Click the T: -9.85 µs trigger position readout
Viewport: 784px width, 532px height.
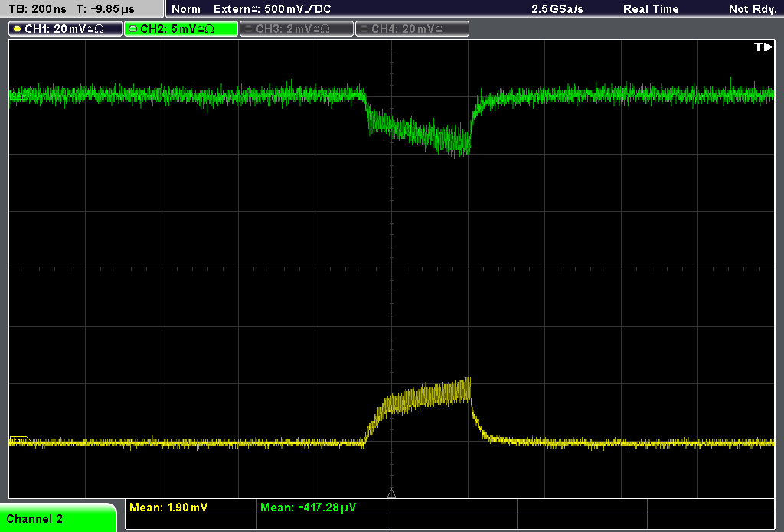coord(106,9)
